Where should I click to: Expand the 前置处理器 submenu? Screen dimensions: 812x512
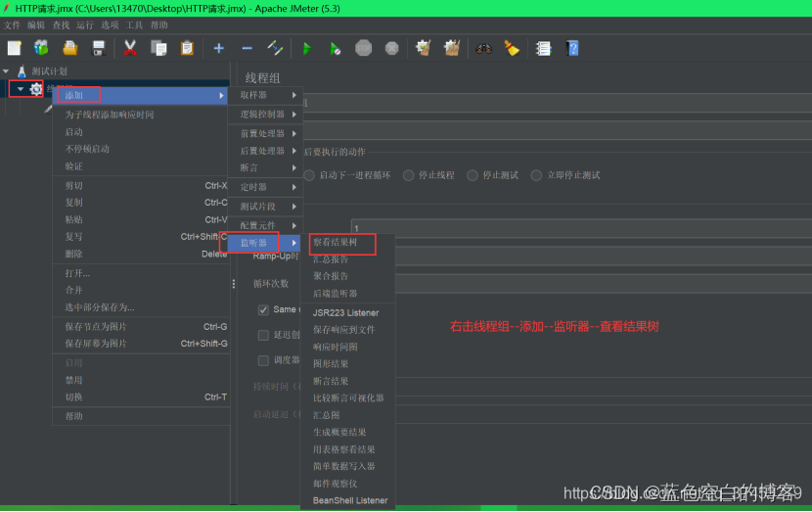[x=265, y=134]
